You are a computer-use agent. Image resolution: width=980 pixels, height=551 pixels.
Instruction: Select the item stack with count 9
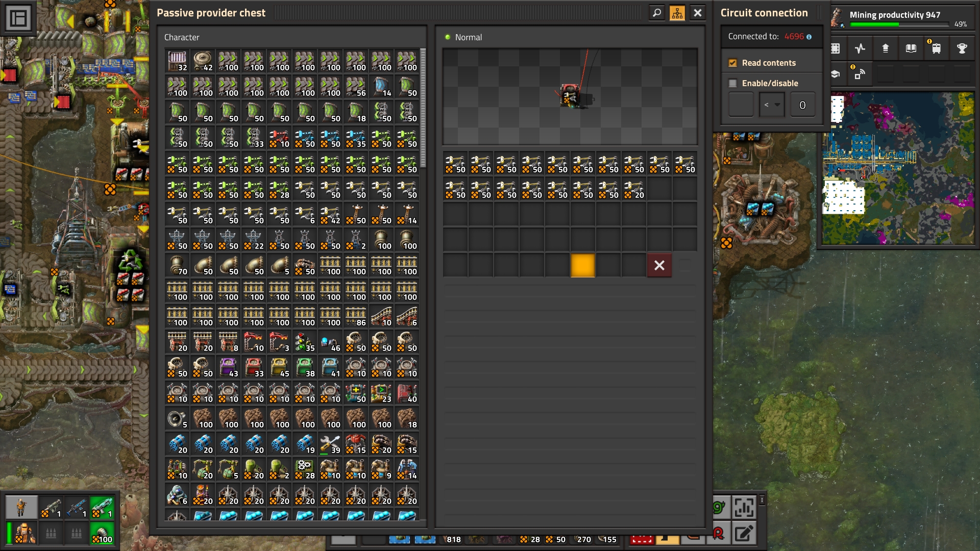click(381, 469)
